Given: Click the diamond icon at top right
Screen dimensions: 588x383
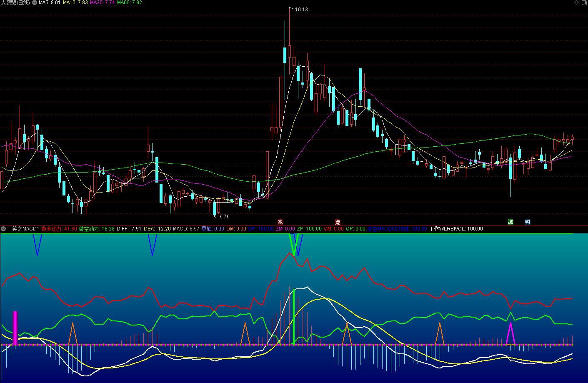Looking at the screenshot, I should point(576,3).
